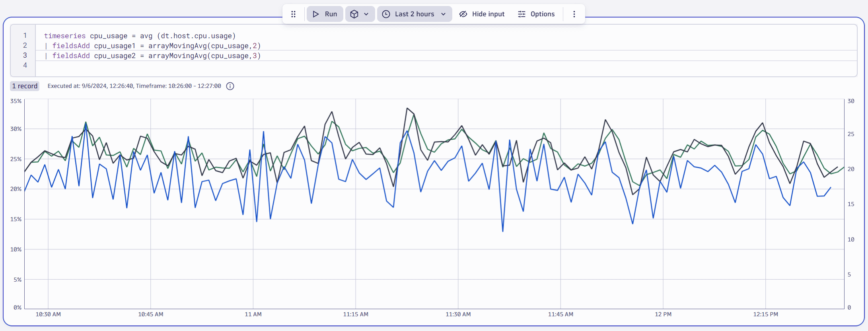Click the 10% left axis label
Viewport: 868px width, 331px height.
click(16, 249)
